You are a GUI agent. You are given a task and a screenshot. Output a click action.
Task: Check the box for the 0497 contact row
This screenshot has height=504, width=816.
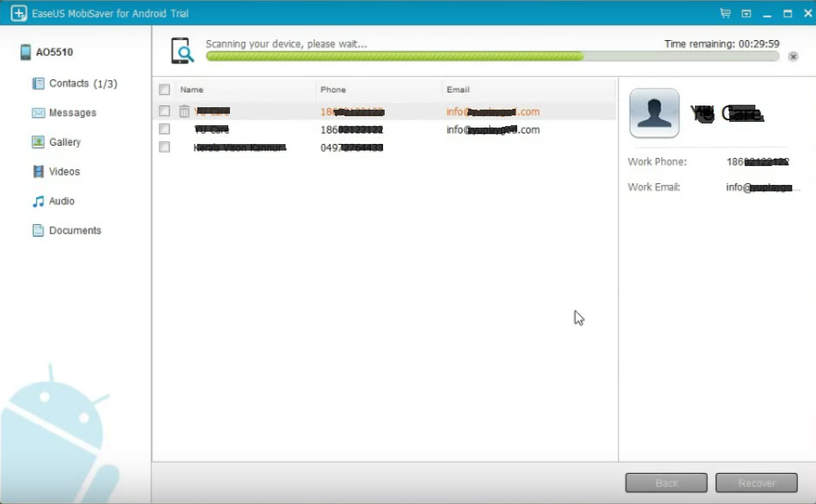point(165,147)
